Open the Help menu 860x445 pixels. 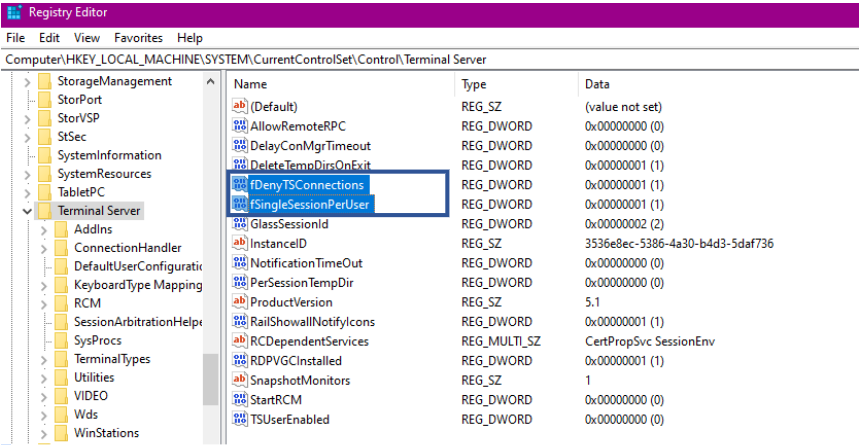pos(190,38)
